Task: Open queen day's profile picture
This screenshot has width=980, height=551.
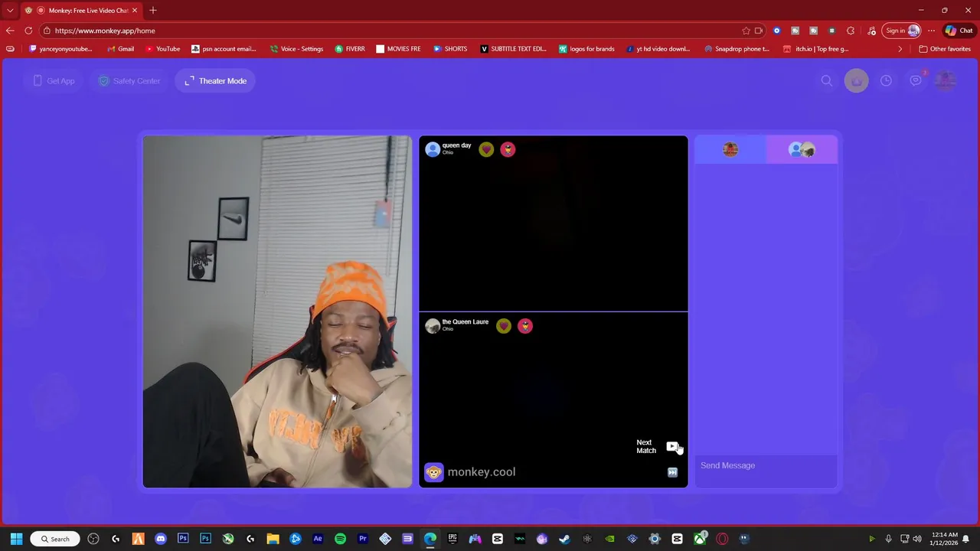Action: (x=433, y=149)
